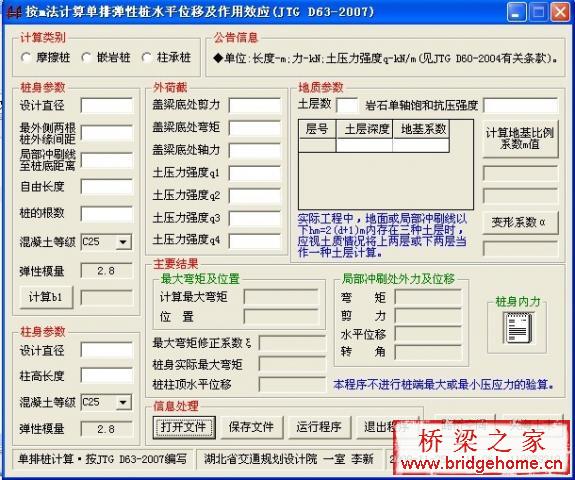The image size is (575, 480).
Task: Minimize the window from title bar
Action: pyautogui.click(x=517, y=12)
